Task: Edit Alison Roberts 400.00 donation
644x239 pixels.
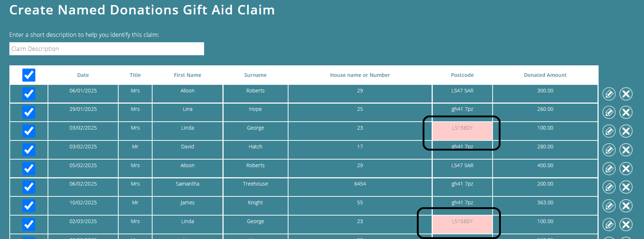Action: [x=609, y=169]
